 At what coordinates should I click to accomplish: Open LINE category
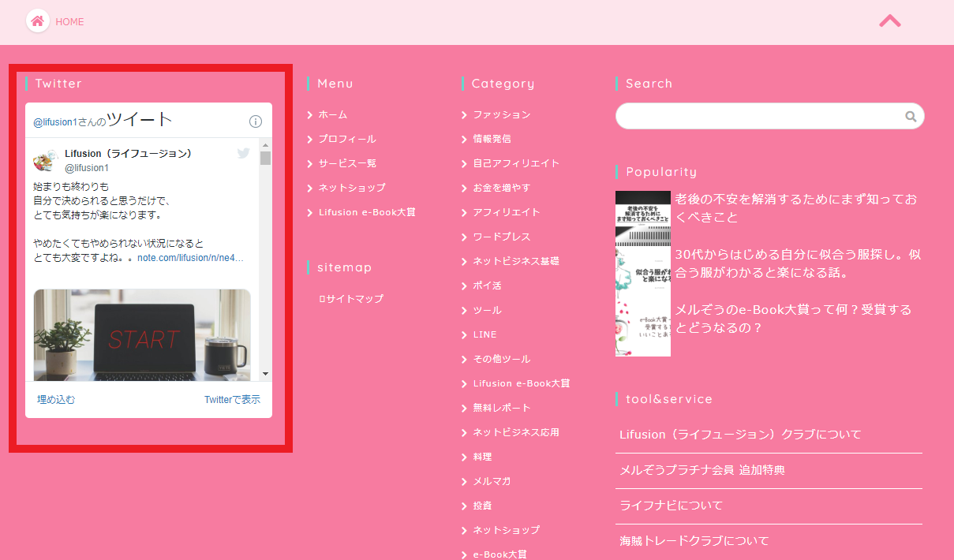485,334
